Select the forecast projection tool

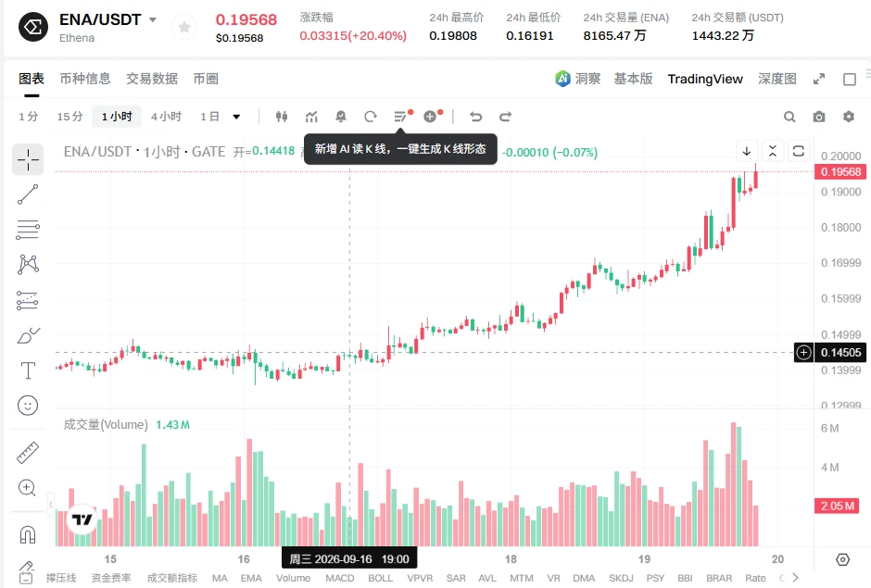(28, 300)
